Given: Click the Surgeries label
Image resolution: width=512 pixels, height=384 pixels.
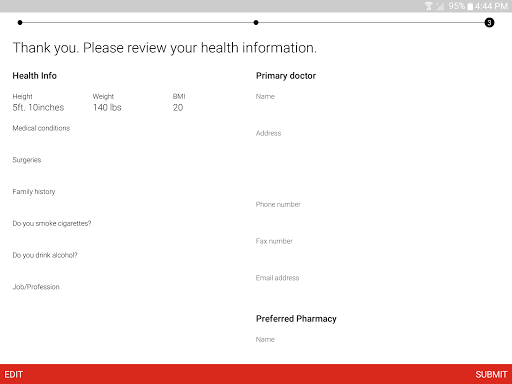Looking at the screenshot, I should 27,160.
